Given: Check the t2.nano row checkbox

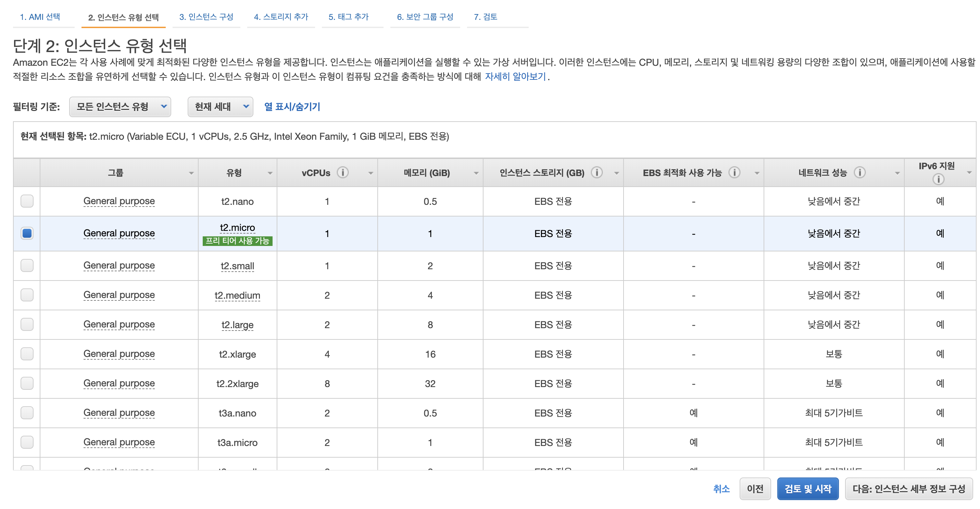Looking at the screenshot, I should (27, 201).
